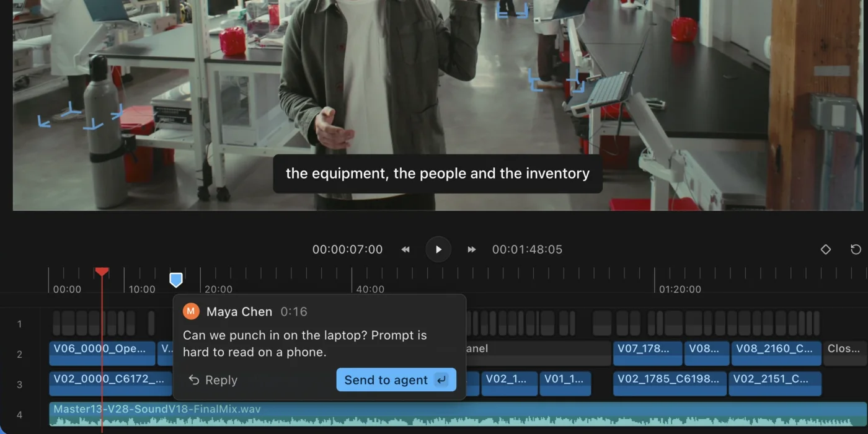Select clip V06_0000_Ope... on track 2
Image resolution: width=868 pixels, height=434 pixels.
102,353
